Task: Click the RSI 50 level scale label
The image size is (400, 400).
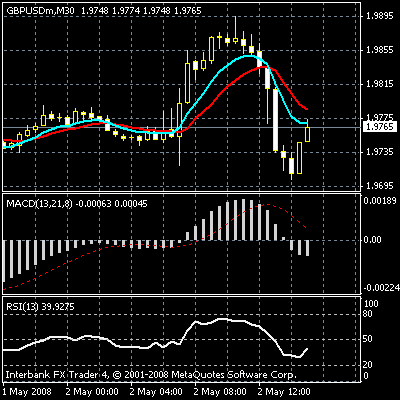Action: [367, 339]
